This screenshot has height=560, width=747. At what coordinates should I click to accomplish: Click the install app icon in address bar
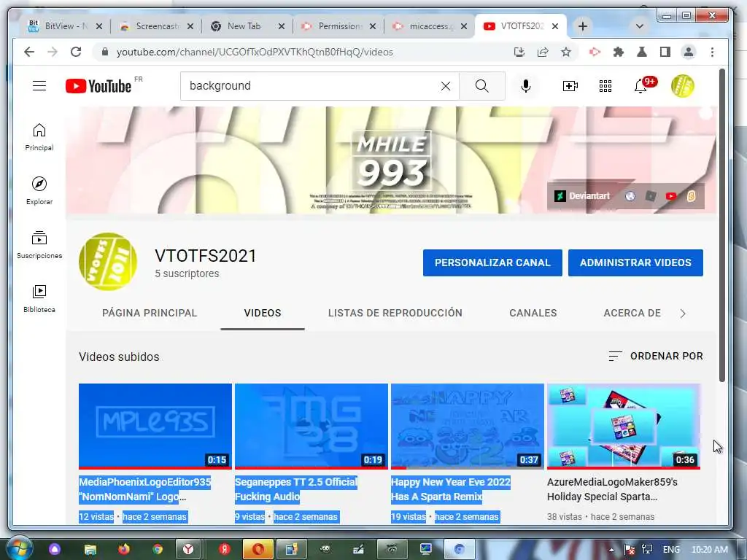click(519, 52)
